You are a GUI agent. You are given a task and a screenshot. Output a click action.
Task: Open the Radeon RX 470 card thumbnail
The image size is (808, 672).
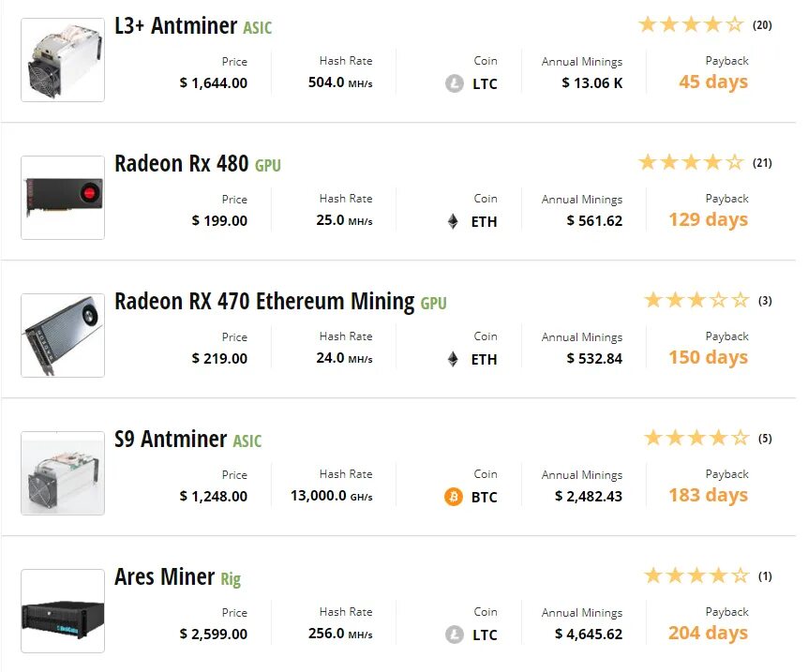pyautogui.click(x=63, y=335)
